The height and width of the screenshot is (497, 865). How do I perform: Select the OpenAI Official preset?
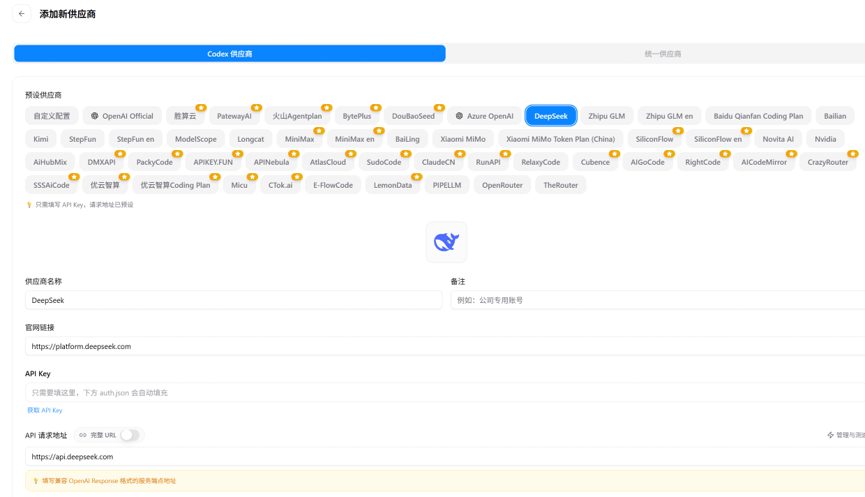(x=122, y=116)
